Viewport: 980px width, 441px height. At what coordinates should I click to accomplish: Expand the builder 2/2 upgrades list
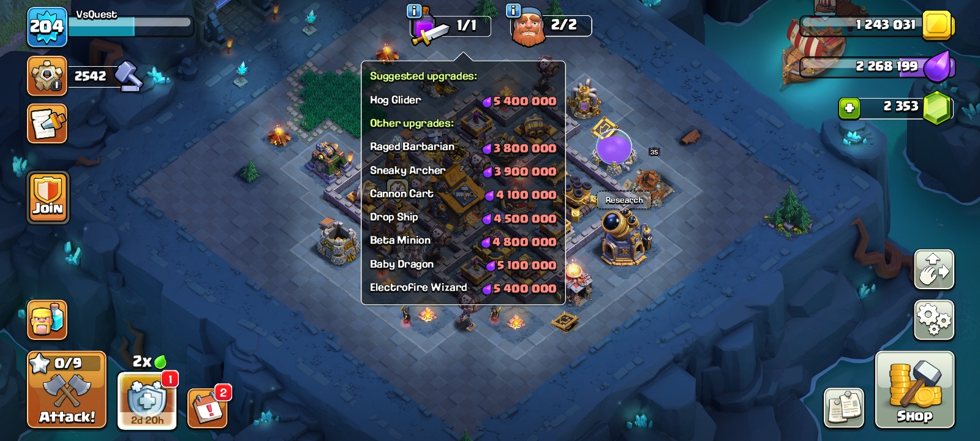551,26
